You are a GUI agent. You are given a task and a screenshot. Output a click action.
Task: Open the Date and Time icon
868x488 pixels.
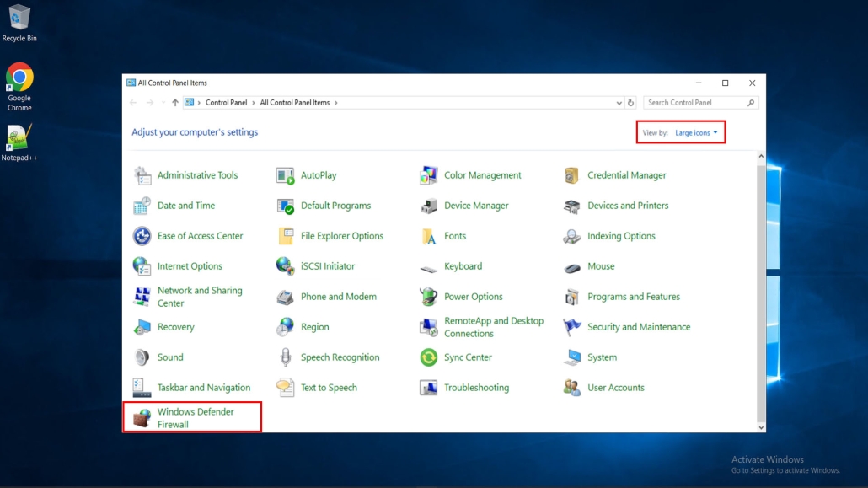142,206
